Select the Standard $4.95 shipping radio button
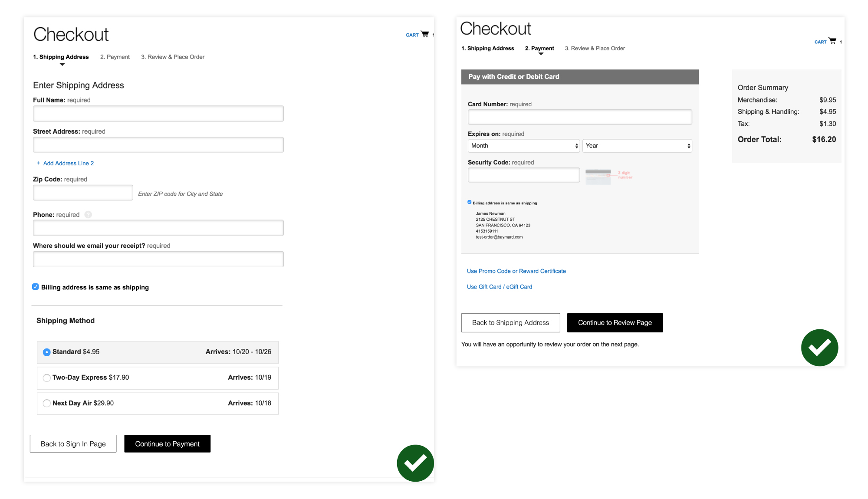Image resolution: width=868 pixels, height=499 pixels. pyautogui.click(x=47, y=352)
